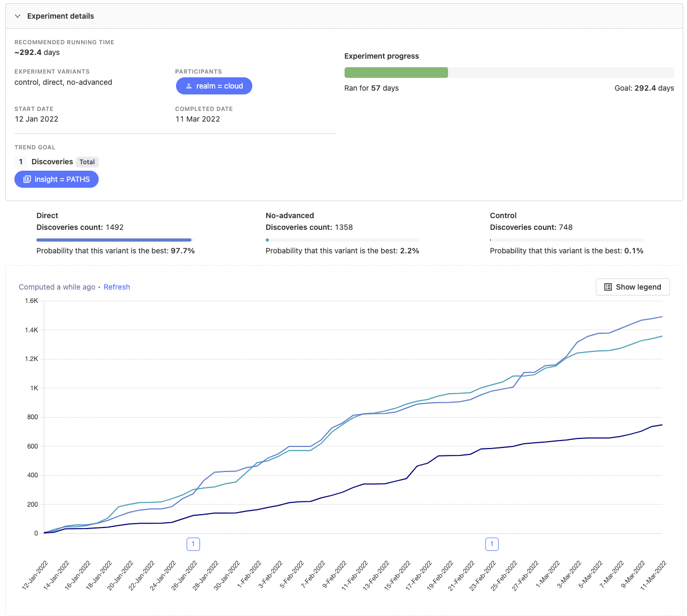Select the Control variant heading
Image resolution: width=687 pixels, height=616 pixels.
click(503, 215)
